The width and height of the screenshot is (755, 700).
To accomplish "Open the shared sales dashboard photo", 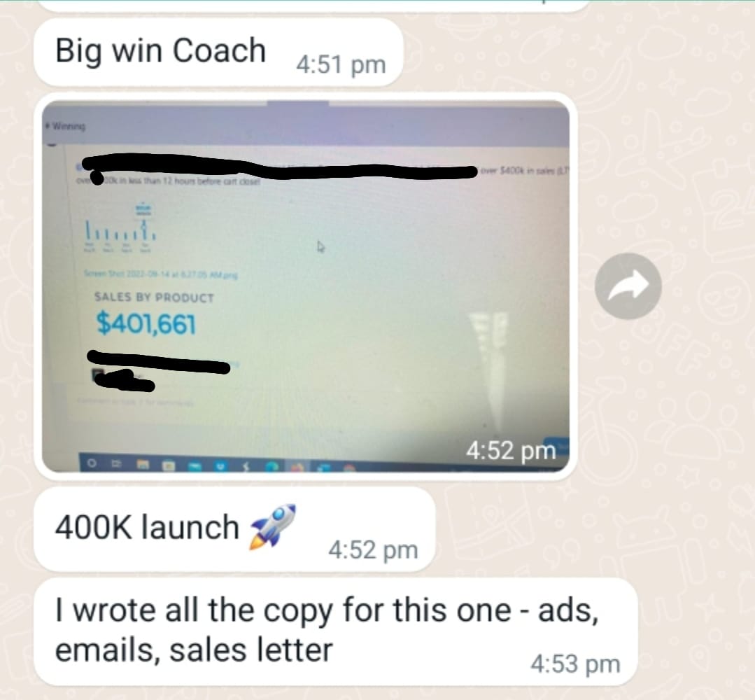I will (x=306, y=286).
